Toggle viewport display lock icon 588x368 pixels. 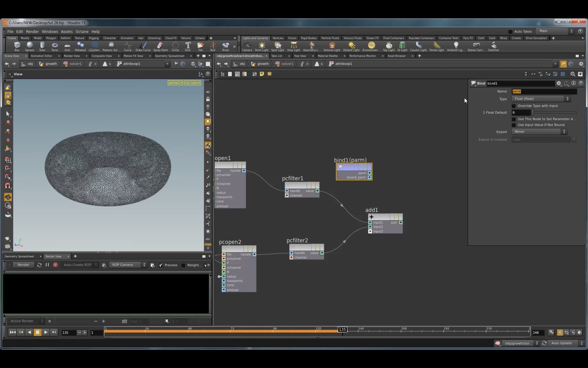point(208,99)
